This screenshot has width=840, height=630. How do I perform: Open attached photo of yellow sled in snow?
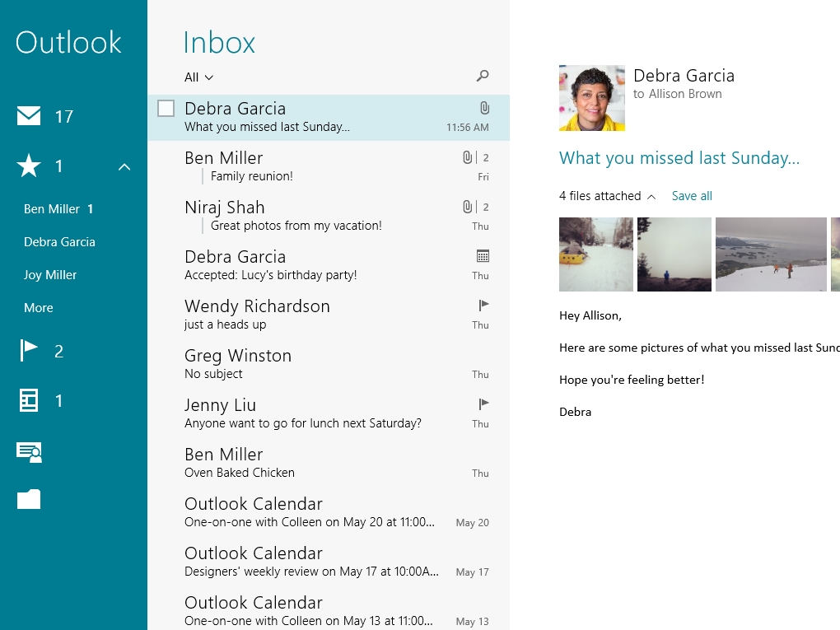[596, 254]
